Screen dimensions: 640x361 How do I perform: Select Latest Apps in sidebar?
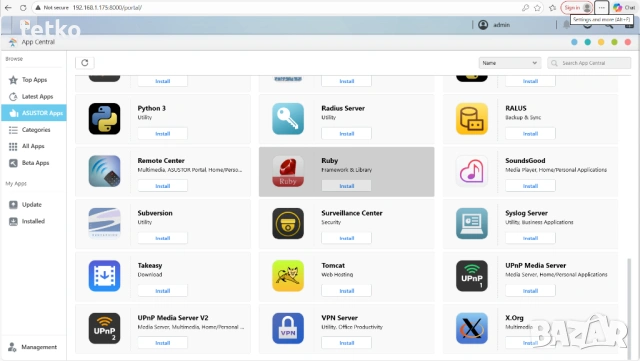34,96
